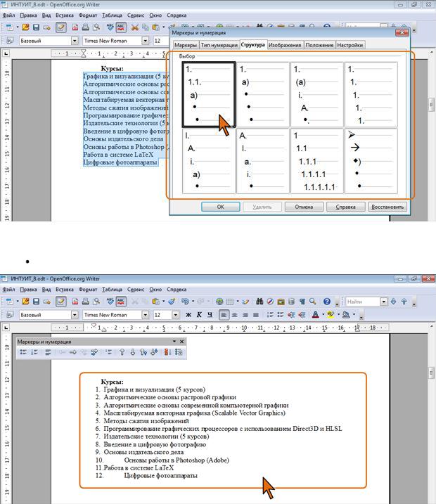The image size is (436, 504).
Task: Open the Настройки tab
Action: pyautogui.click(x=350, y=45)
